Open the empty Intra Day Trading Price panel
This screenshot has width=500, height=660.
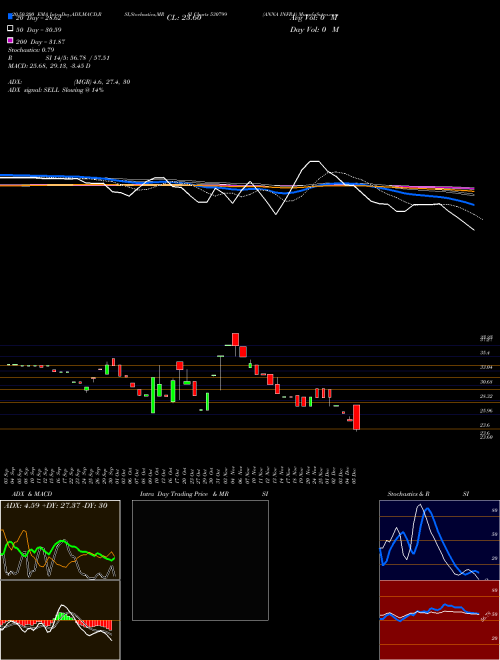point(200,560)
